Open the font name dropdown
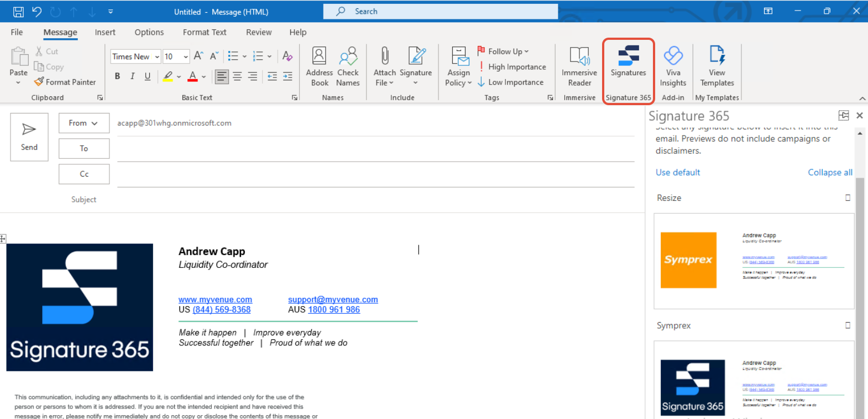Screen dimensions: 868x419 click(x=158, y=56)
